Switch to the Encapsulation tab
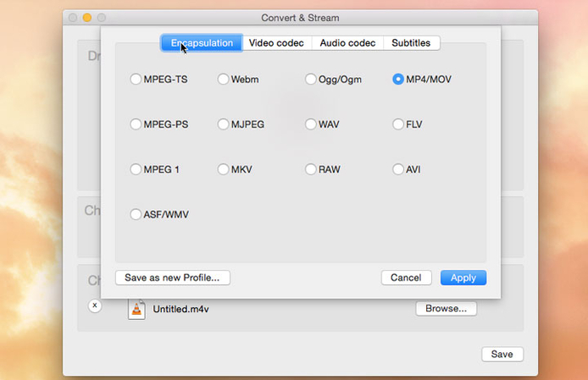 [202, 43]
